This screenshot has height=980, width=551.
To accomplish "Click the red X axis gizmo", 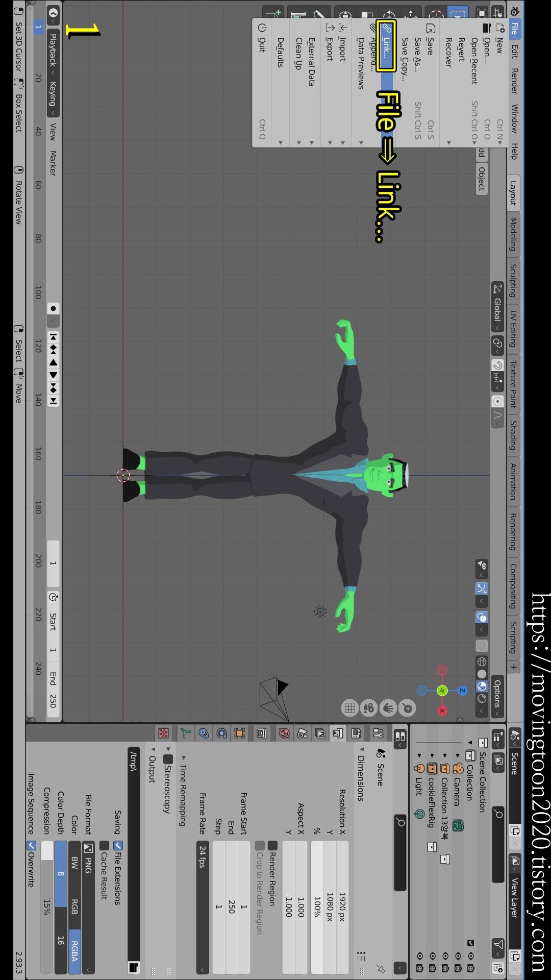I will [x=442, y=710].
